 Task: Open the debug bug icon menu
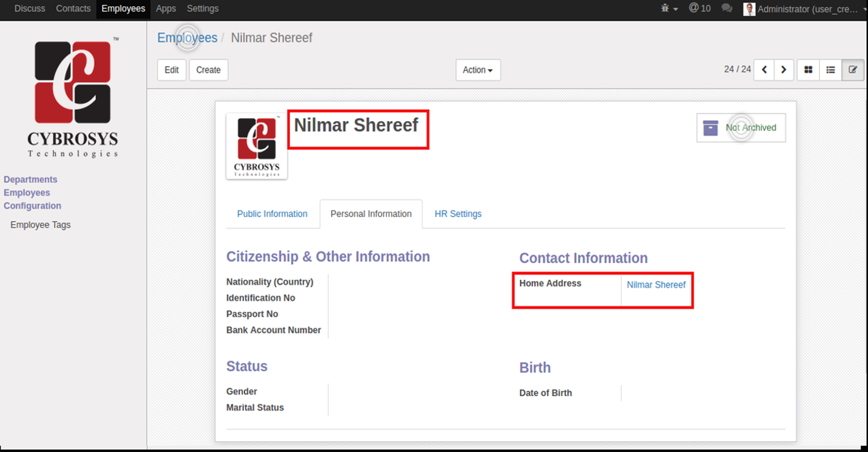(669, 9)
